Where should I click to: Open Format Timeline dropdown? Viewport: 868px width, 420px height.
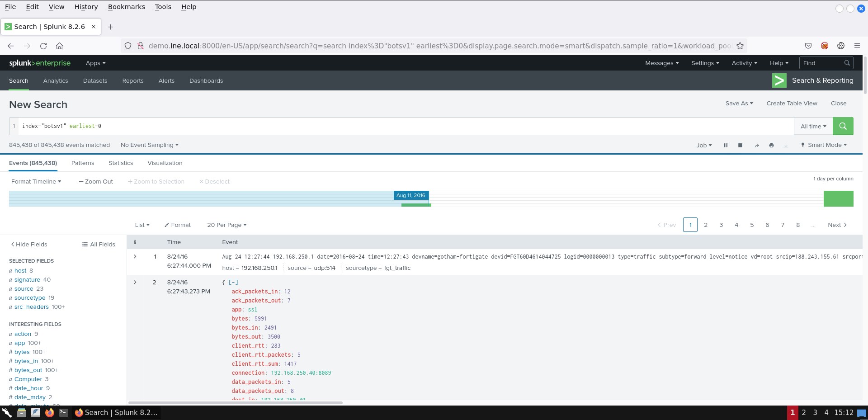36,181
